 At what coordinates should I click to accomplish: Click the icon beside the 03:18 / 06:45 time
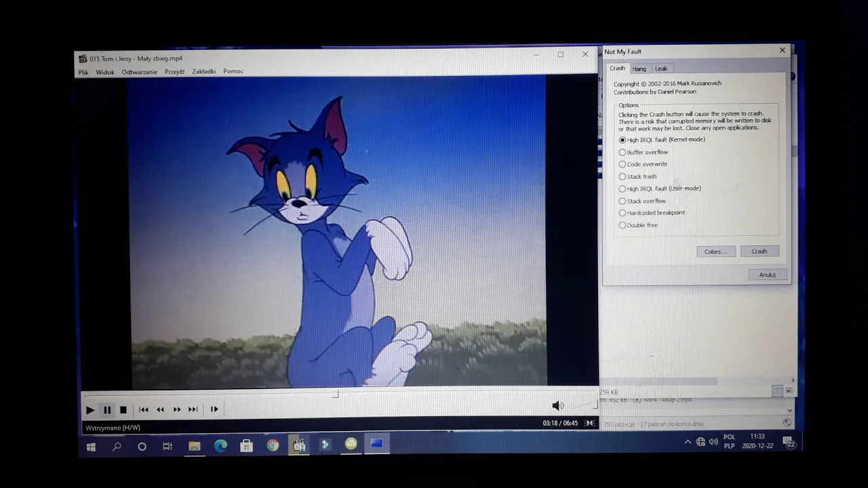tap(590, 423)
